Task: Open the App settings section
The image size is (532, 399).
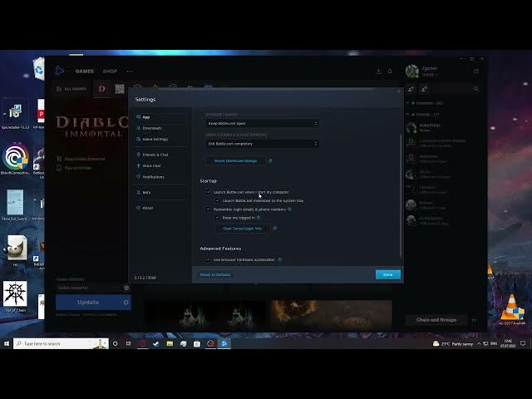Action: coord(160,117)
